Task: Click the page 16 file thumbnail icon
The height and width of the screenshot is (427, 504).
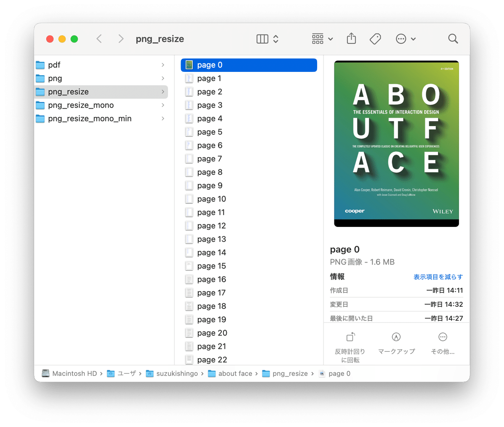Action: (189, 279)
